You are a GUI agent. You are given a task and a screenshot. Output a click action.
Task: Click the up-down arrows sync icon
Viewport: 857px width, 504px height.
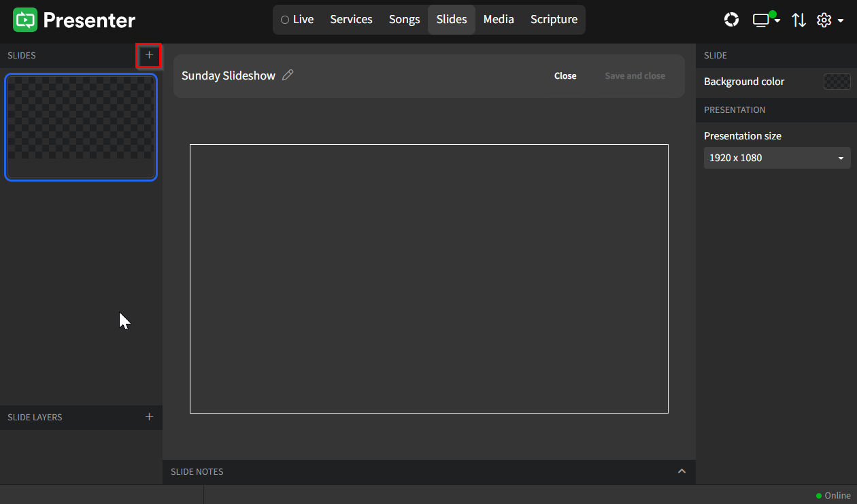799,20
